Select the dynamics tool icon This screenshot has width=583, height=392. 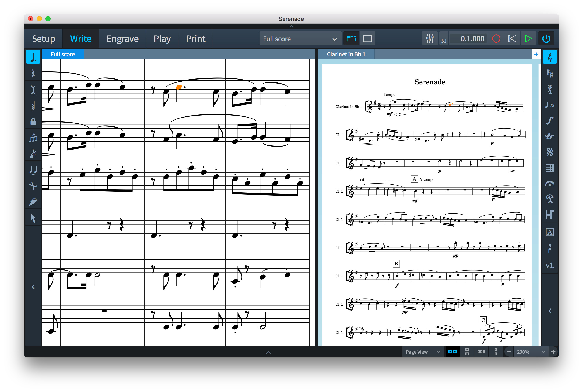pos(550,121)
